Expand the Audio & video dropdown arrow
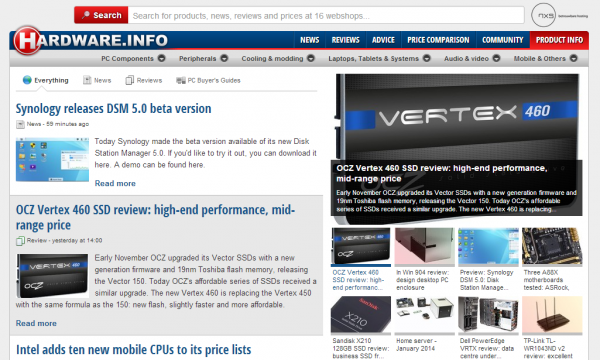The width and height of the screenshot is (600, 360). [496, 58]
